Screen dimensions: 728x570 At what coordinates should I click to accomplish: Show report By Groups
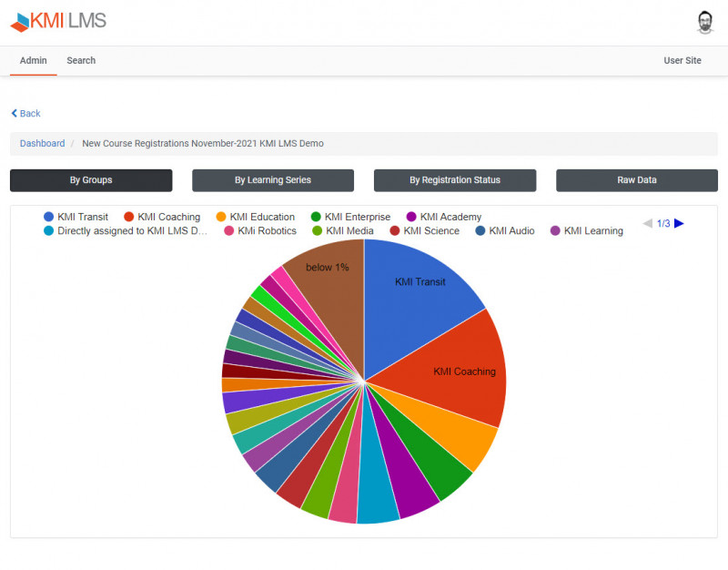(x=91, y=180)
